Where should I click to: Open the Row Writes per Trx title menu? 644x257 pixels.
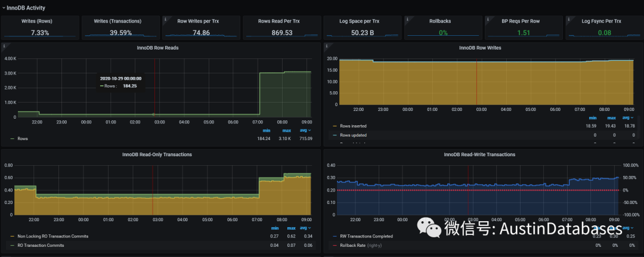pos(199,20)
